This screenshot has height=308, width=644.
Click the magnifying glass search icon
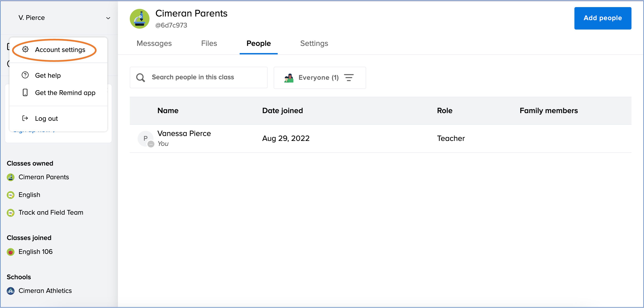(141, 78)
